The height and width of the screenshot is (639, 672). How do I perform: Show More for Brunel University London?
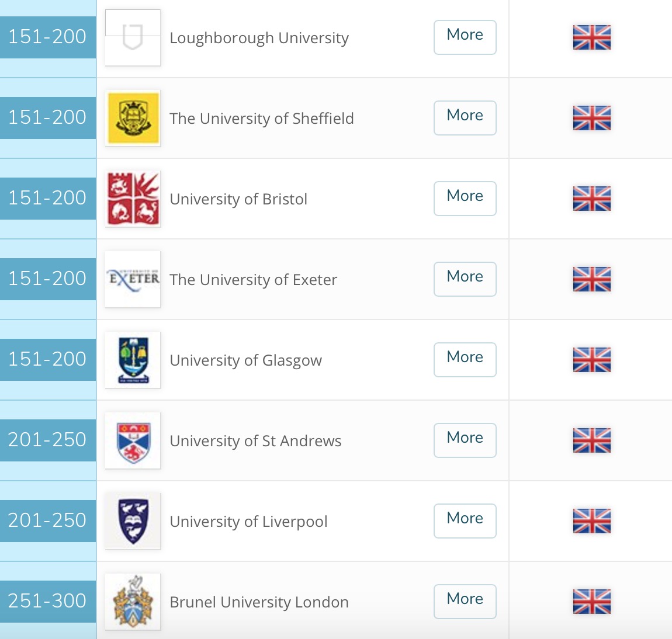coord(465,601)
